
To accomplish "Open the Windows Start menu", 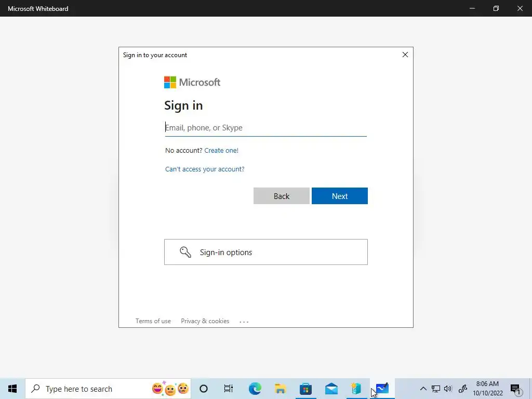I will 12,389.
